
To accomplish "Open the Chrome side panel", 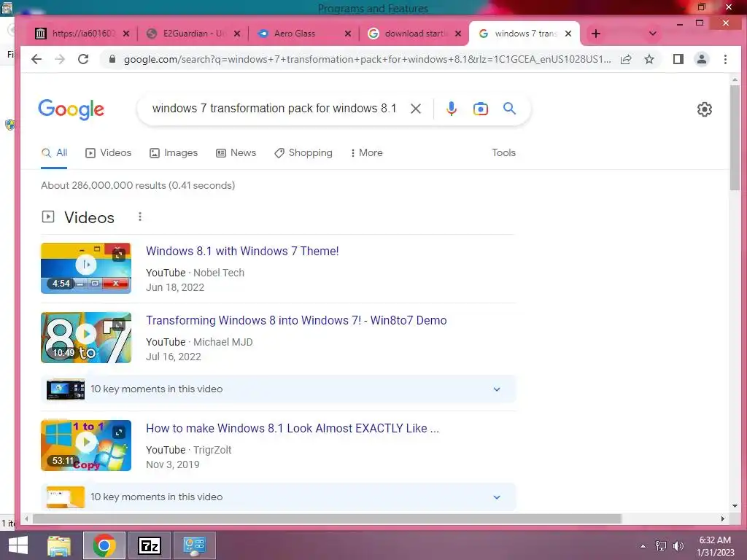I will [x=678, y=59].
